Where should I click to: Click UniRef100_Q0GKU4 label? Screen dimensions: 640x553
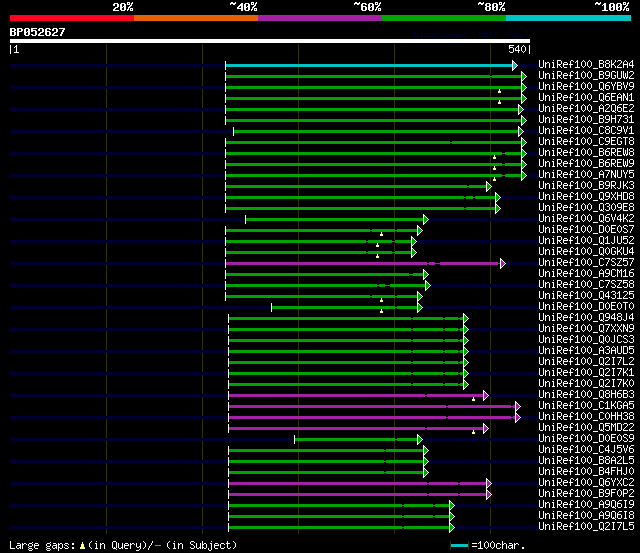[586, 251]
